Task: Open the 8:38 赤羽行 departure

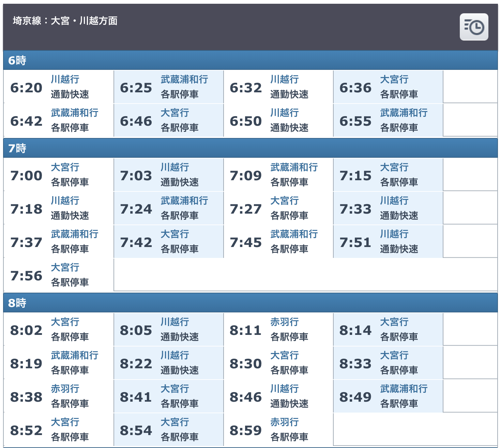Action: point(58,396)
